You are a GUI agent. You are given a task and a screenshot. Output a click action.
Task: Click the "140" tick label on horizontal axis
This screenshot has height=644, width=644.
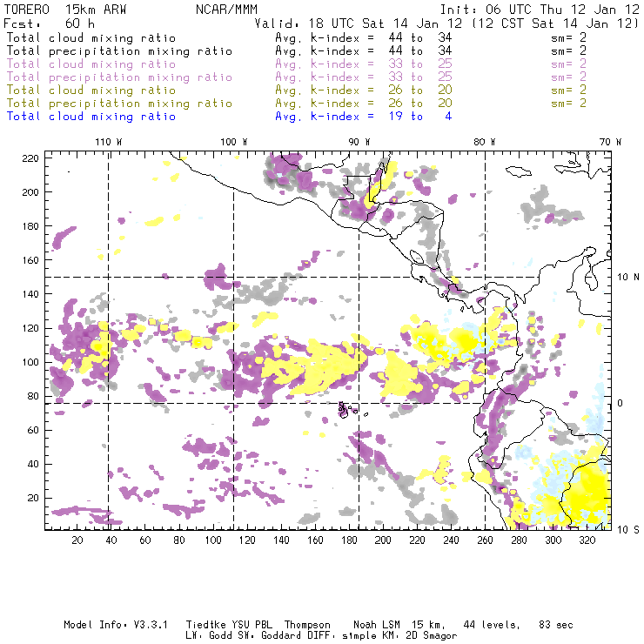[281, 540]
